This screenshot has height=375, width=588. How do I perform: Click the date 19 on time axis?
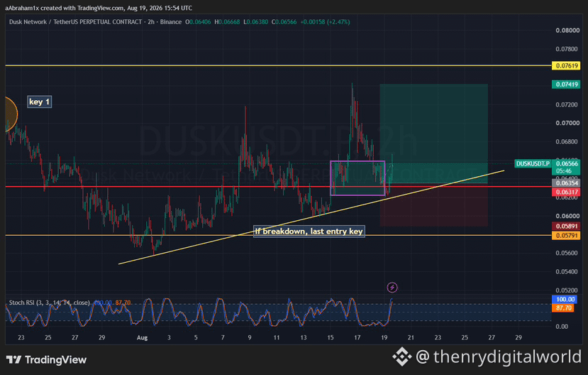[x=384, y=337]
